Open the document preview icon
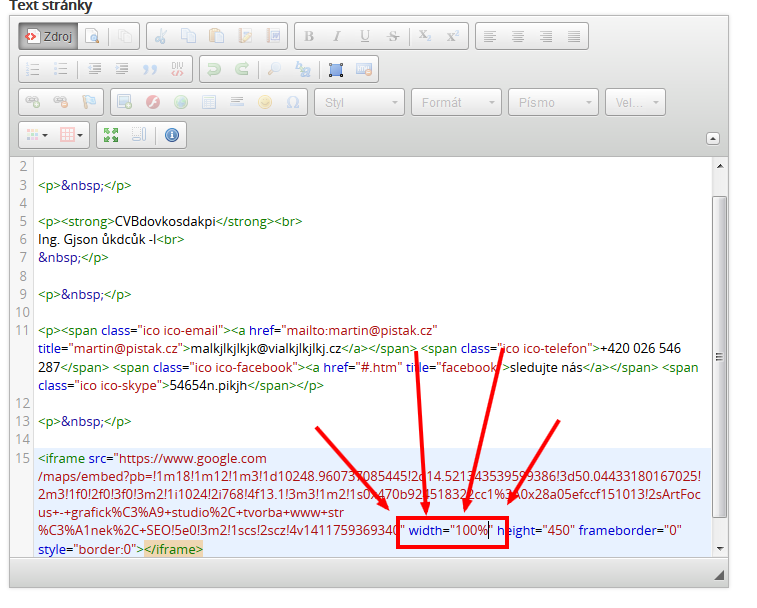 [92, 36]
